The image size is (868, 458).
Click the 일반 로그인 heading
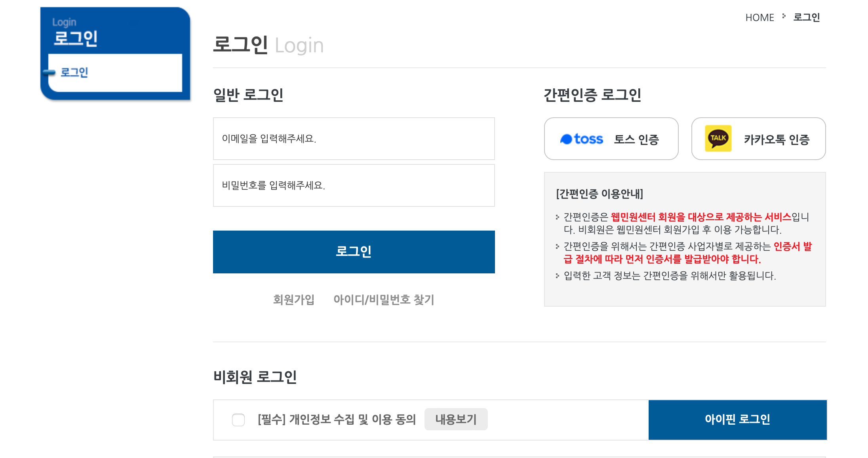[x=248, y=95]
